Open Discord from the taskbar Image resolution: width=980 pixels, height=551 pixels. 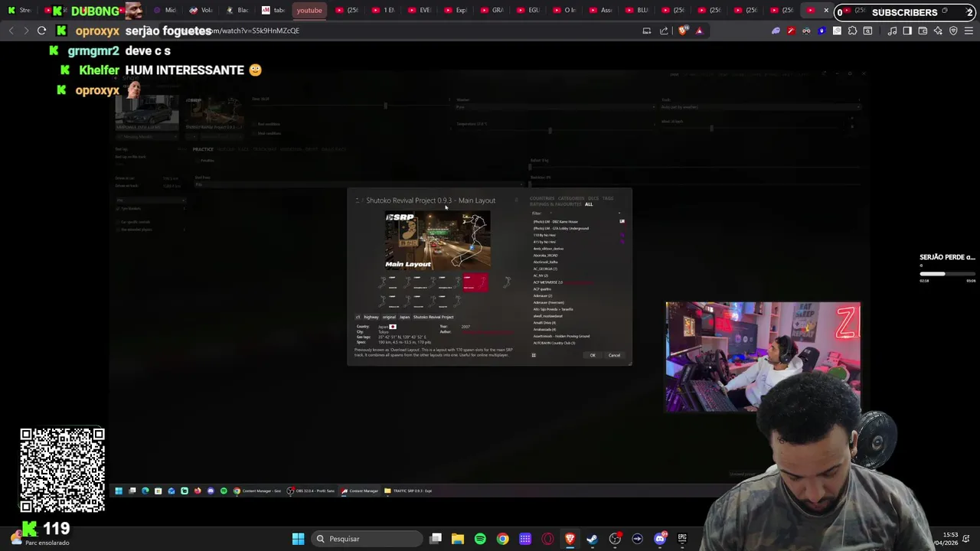660,539
